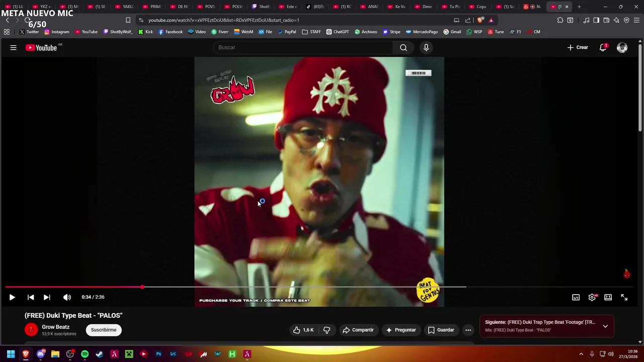The image size is (644, 362).
Task: Like the video with 1,6 K likes
Action: click(303, 330)
